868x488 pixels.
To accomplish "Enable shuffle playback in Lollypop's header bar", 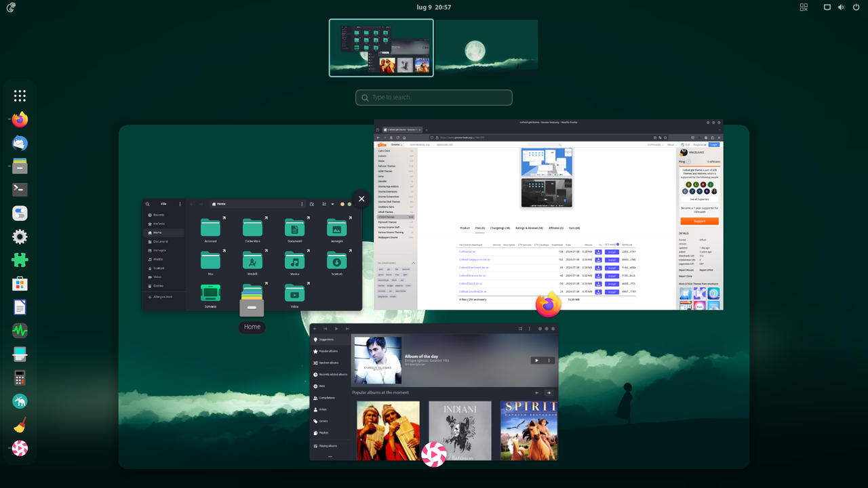I will click(x=521, y=329).
